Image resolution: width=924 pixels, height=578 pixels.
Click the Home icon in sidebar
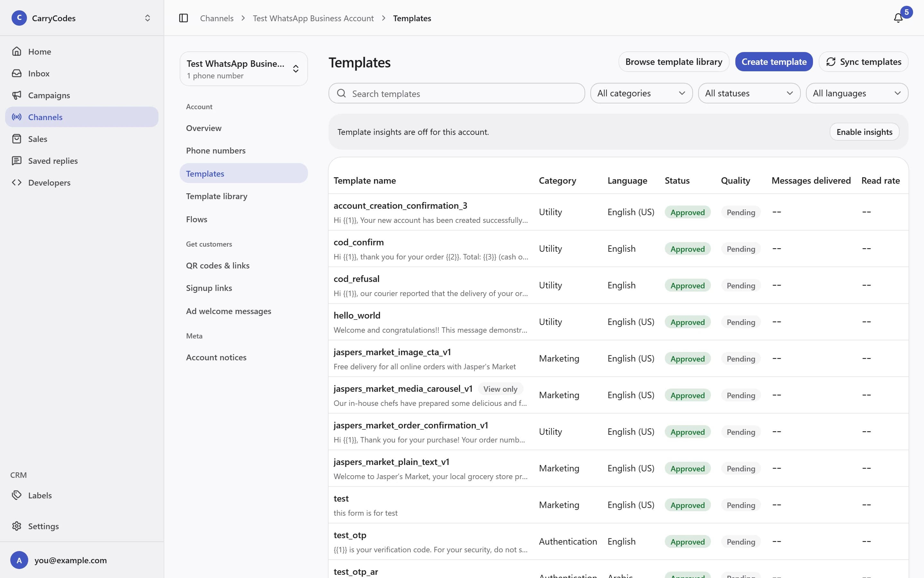pyautogui.click(x=16, y=51)
